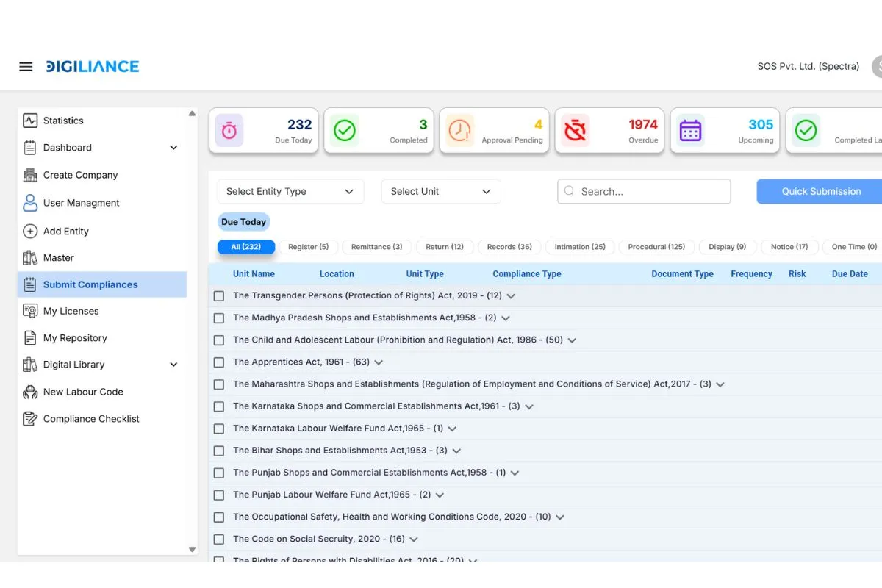Tick checkbox for Bihar Shops and Establishments Act
Screen dimensions: 882x588
click(219, 451)
